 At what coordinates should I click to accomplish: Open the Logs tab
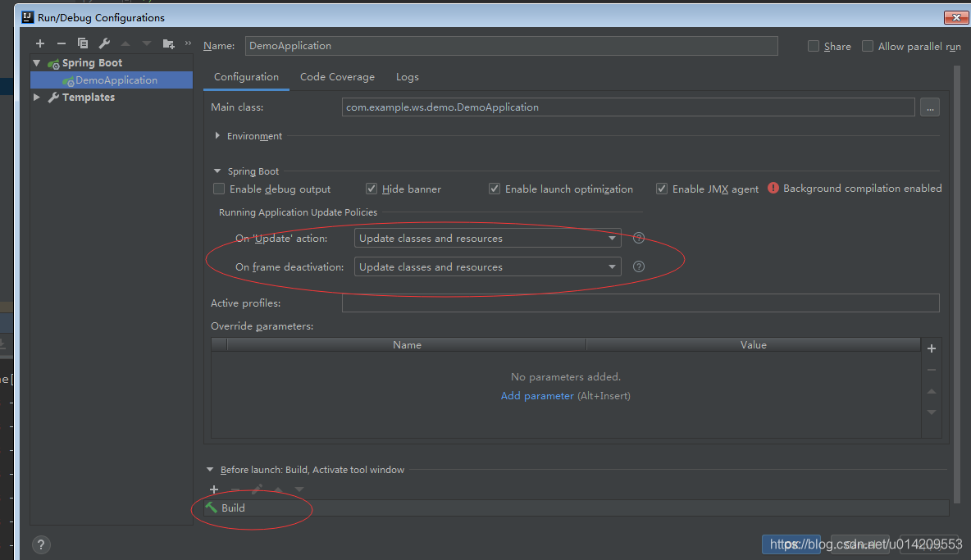[408, 77]
